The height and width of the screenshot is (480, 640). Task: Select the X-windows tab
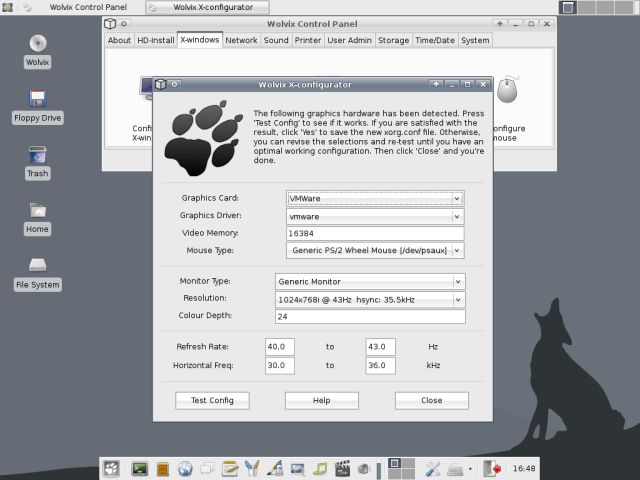click(x=200, y=40)
